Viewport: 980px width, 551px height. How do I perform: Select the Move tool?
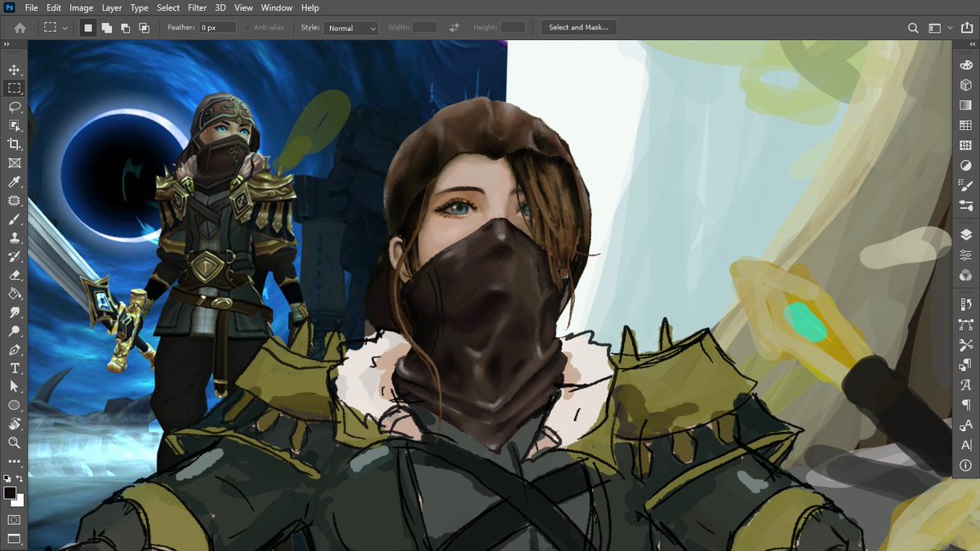tap(14, 70)
